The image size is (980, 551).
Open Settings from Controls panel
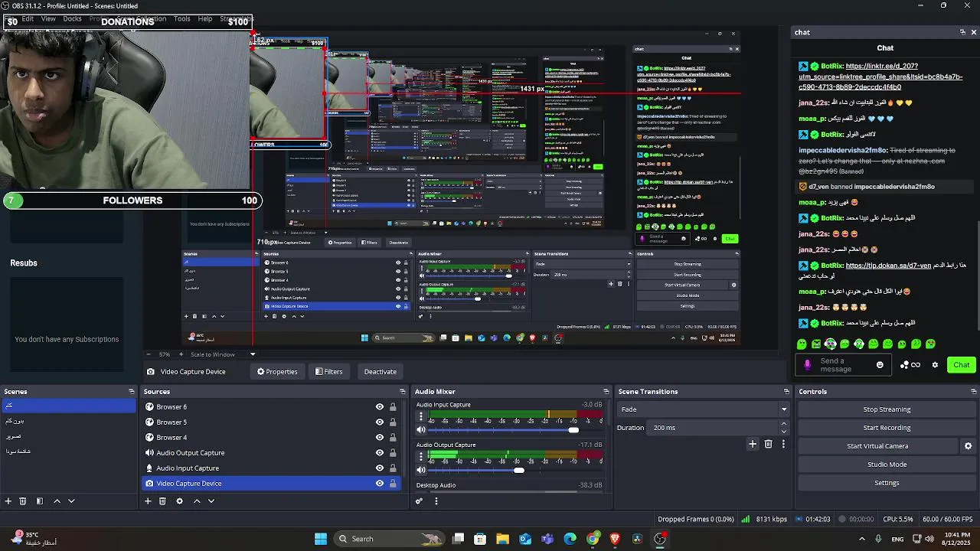tap(887, 483)
